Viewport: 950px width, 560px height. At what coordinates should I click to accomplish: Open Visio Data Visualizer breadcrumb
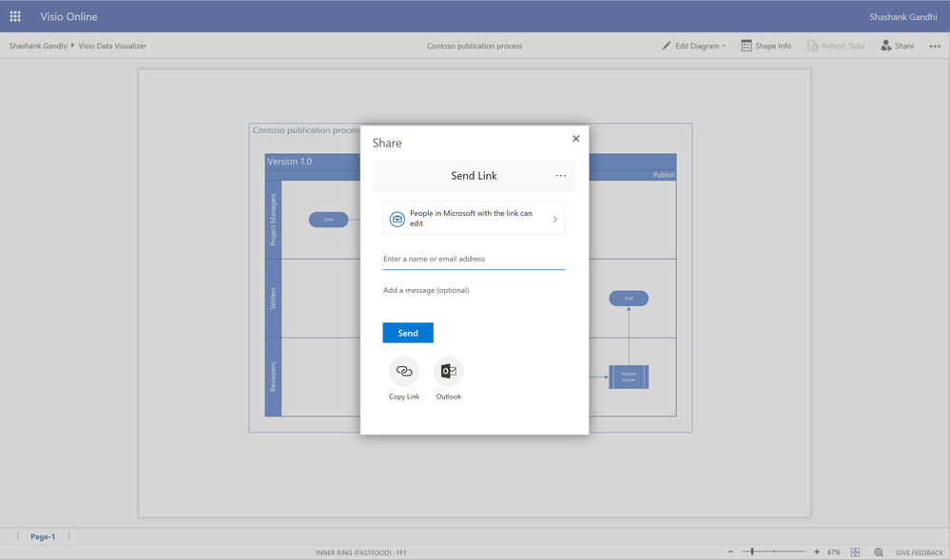coord(112,46)
